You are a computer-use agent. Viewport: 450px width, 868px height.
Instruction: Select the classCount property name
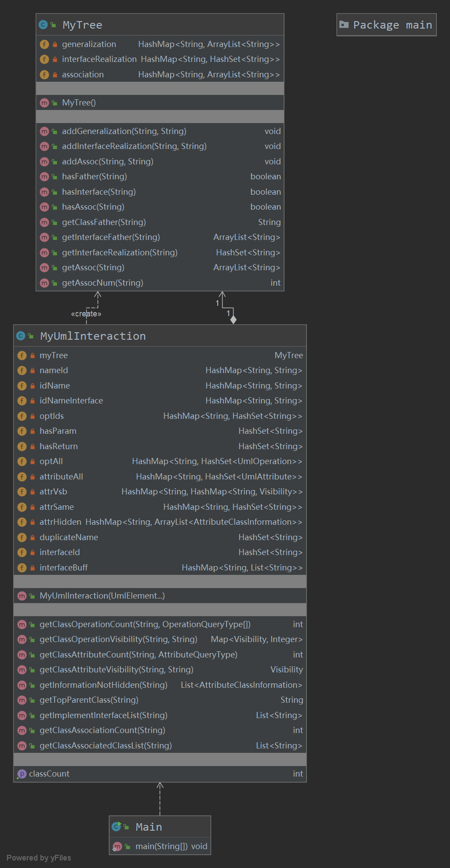click(x=49, y=774)
